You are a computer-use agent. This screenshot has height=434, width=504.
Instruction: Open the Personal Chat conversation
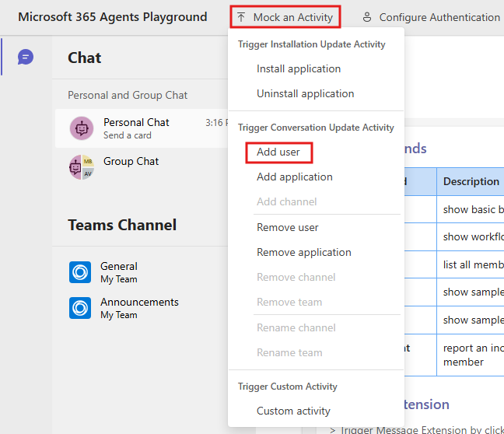142,128
